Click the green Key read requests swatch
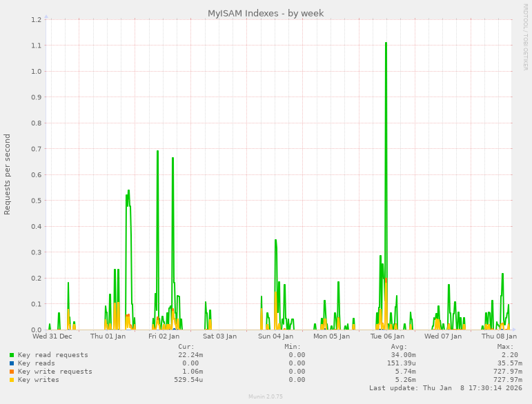This screenshot has height=404, width=532. [x=12, y=355]
